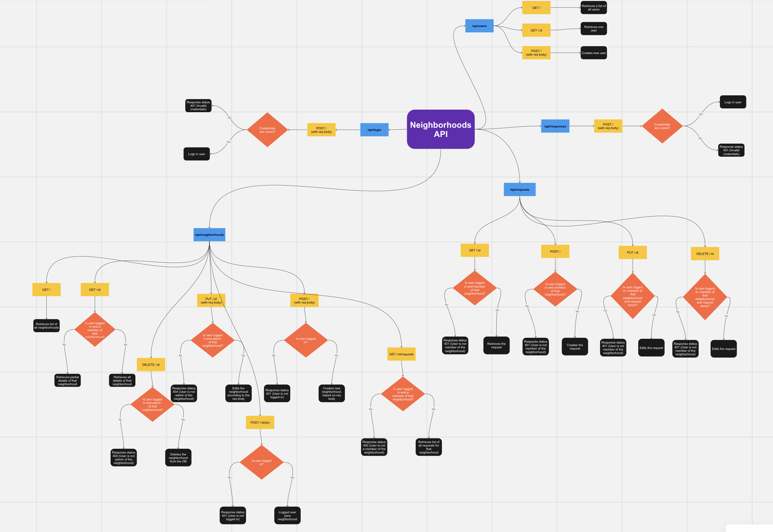
Task: Click the blue /api/users endpoint node
Action: [x=479, y=26]
